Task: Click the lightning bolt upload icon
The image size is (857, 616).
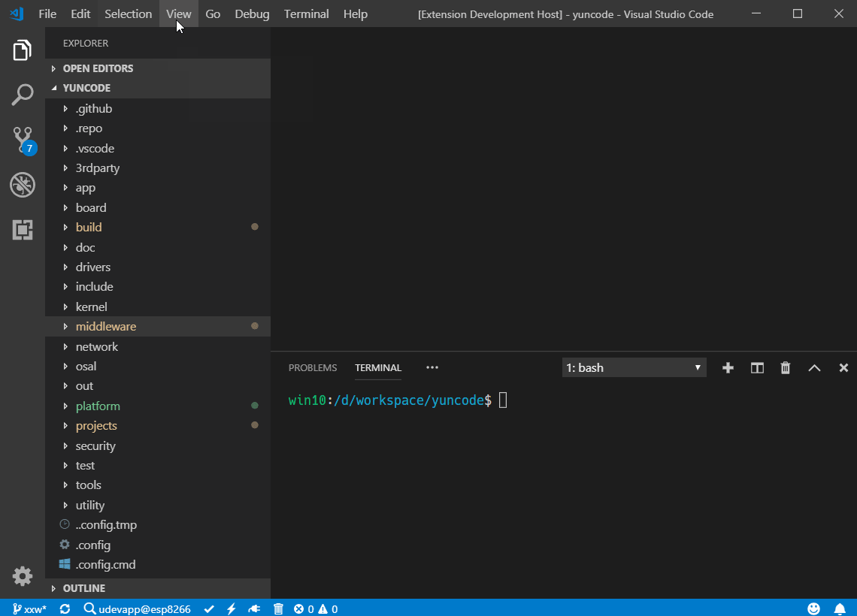Action: click(232, 609)
